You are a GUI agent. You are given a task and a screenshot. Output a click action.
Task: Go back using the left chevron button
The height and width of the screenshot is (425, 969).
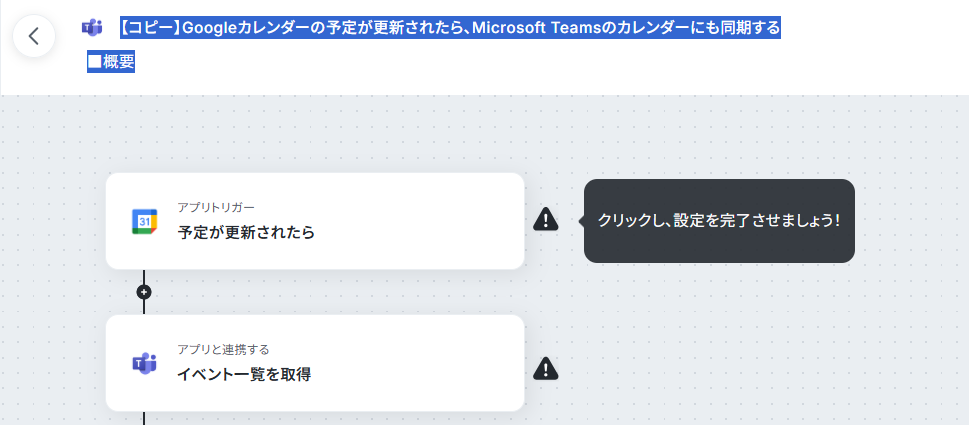point(34,36)
